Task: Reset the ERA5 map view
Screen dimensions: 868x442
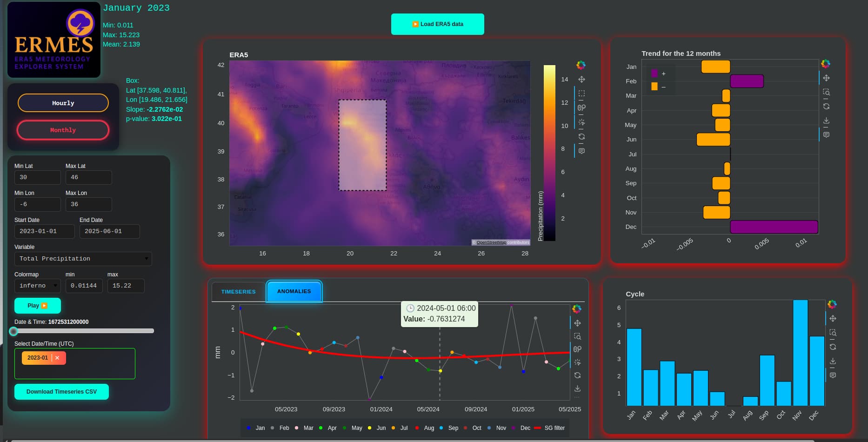Action: [x=581, y=137]
